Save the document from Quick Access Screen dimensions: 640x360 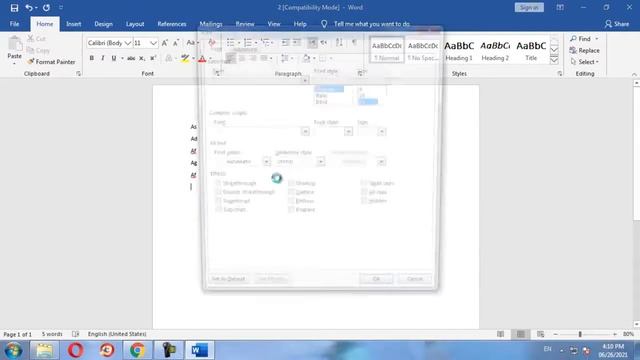pos(14,8)
